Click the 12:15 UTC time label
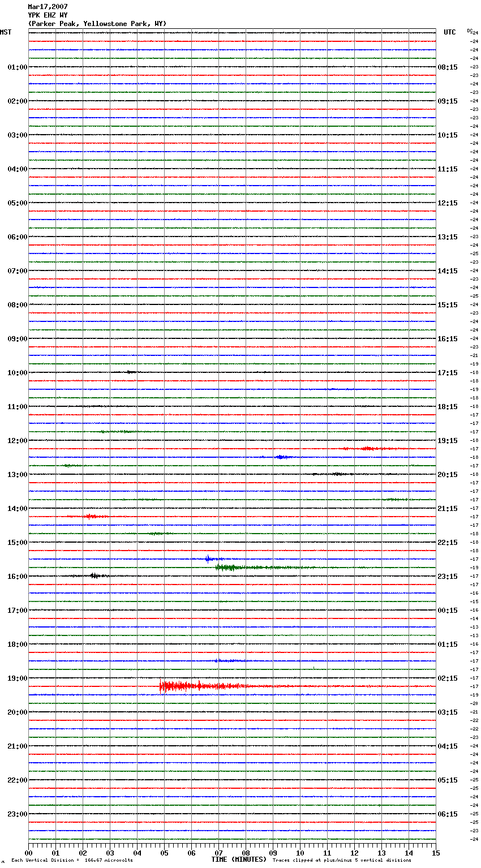This screenshot has height=868, width=481. (x=448, y=203)
